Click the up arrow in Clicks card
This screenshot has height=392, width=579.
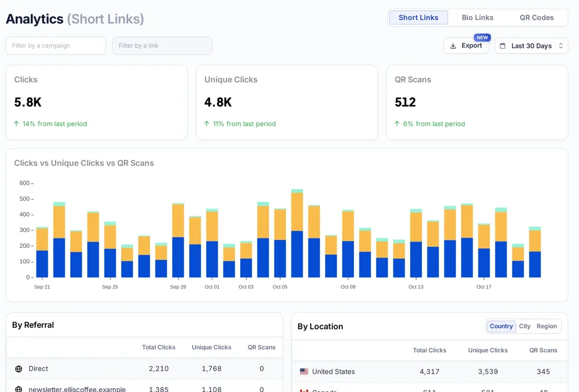[16, 124]
